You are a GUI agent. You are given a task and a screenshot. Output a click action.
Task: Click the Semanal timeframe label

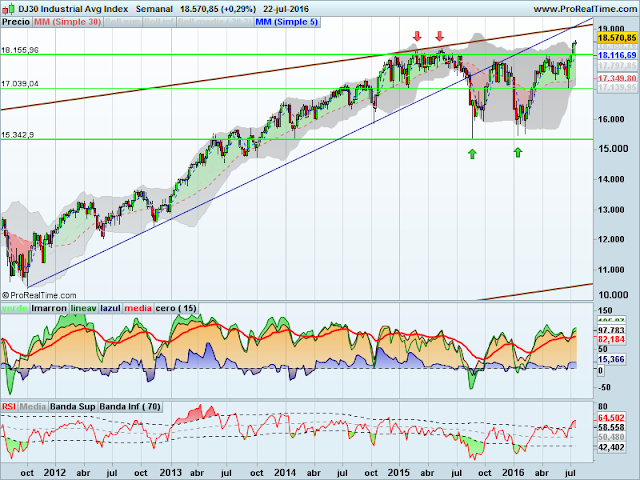point(154,9)
